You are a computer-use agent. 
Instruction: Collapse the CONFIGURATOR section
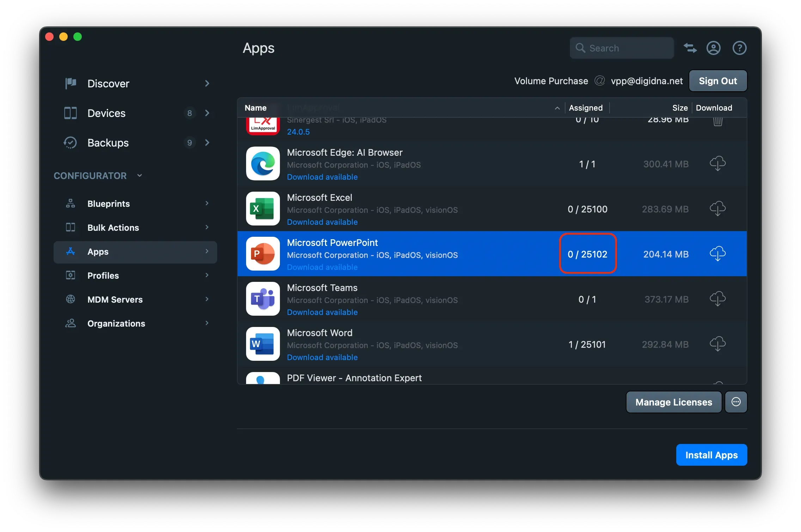tap(140, 175)
